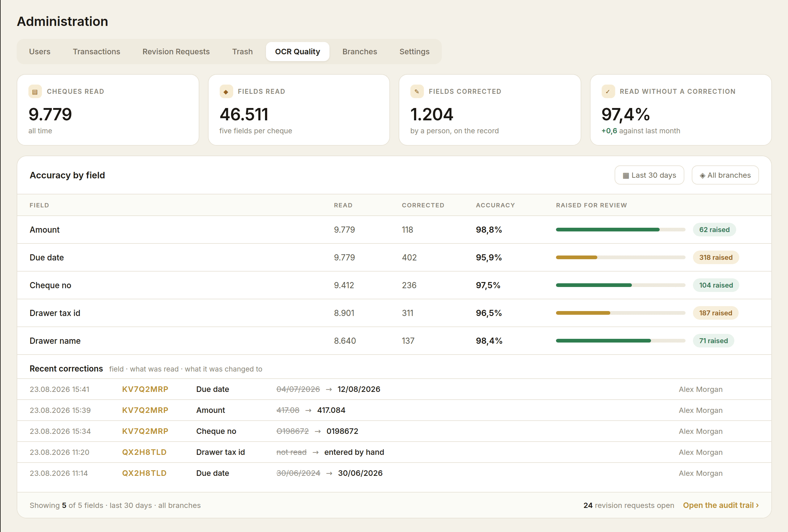Click the 1.204 fields corrected total
Image resolution: width=788 pixels, height=532 pixels.
point(432,114)
